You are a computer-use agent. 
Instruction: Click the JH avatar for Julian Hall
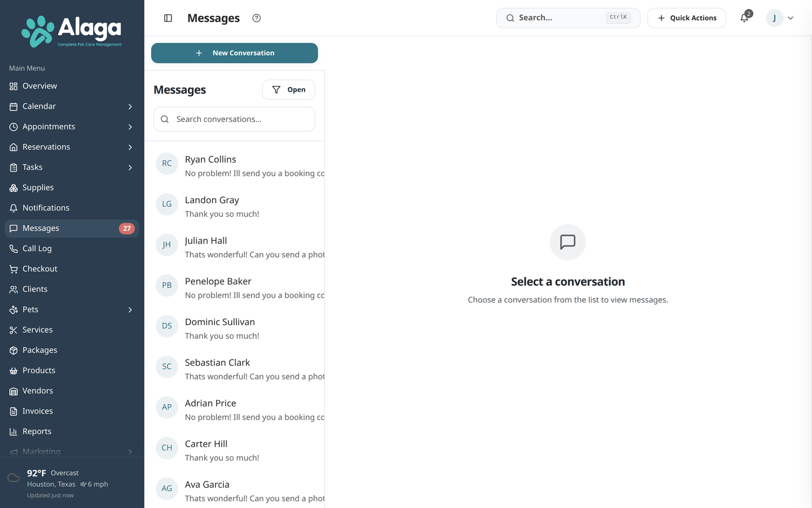point(167,245)
